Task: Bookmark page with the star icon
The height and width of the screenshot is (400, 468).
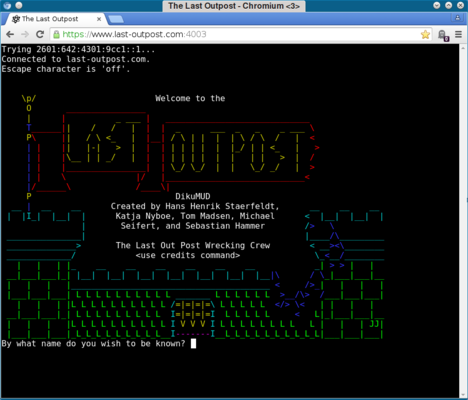Action: 425,34
